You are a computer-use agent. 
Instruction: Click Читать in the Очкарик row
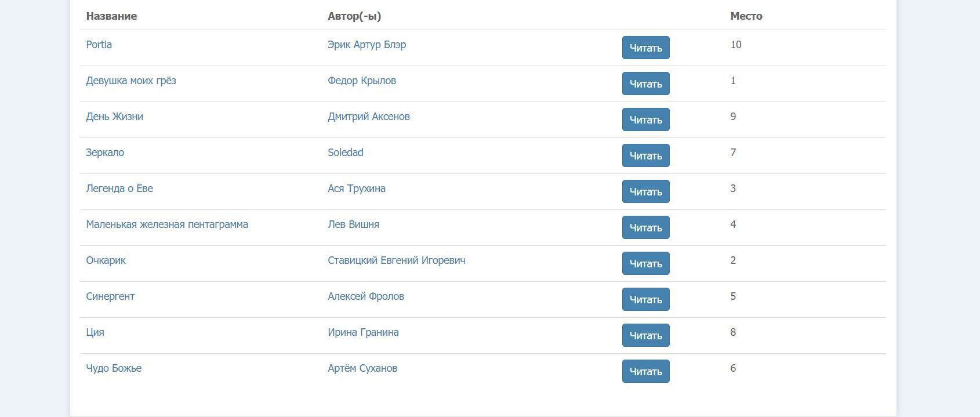click(x=645, y=263)
